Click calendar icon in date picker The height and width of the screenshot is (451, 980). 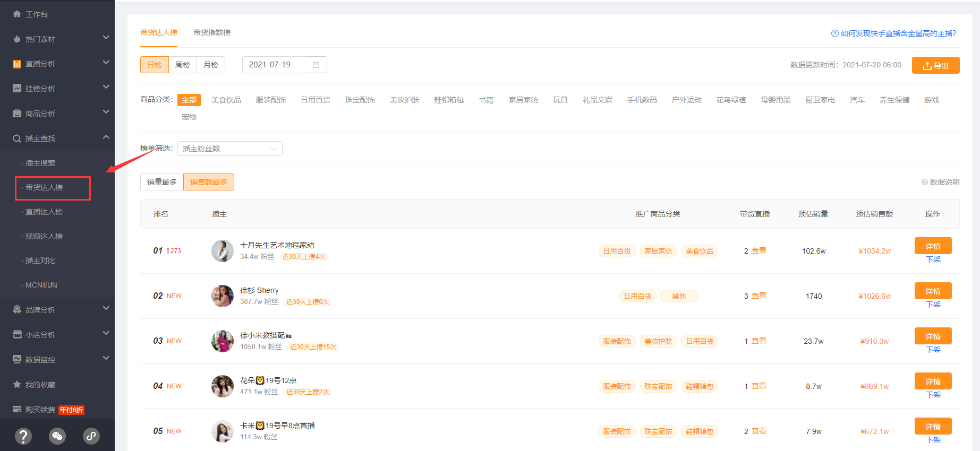click(x=316, y=65)
